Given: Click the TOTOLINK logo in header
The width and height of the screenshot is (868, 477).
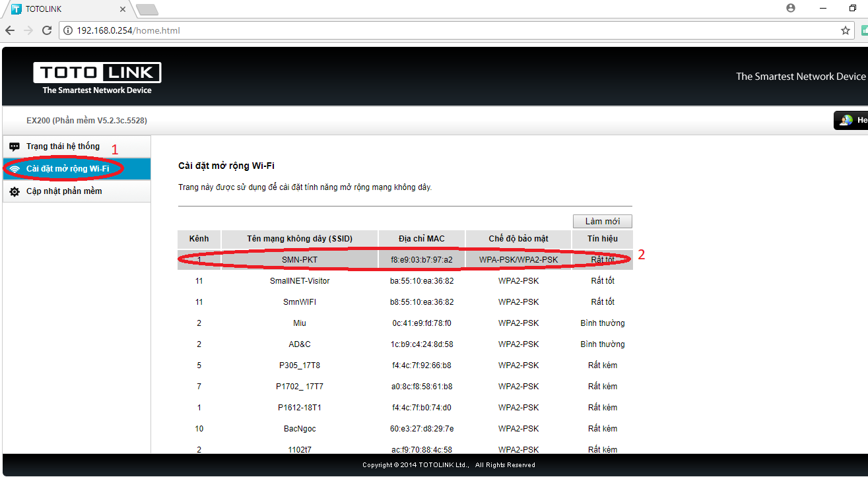Looking at the screenshot, I should click(x=97, y=78).
